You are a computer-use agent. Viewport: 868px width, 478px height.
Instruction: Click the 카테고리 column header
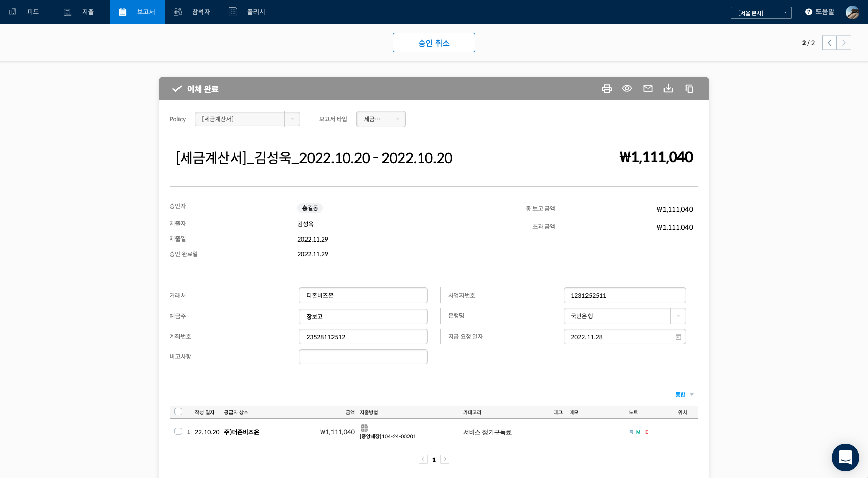point(472,412)
